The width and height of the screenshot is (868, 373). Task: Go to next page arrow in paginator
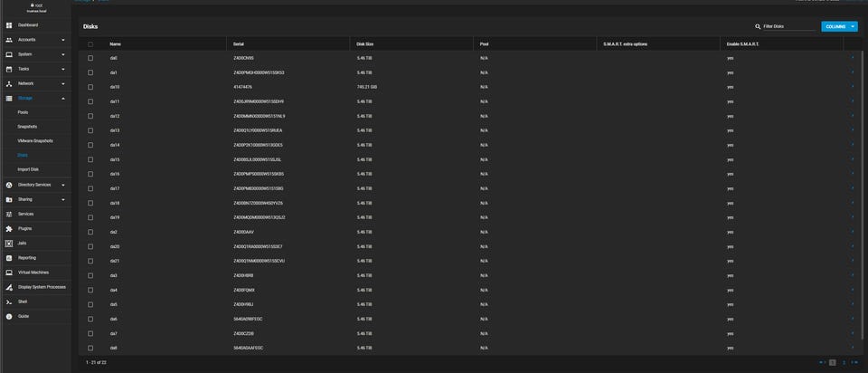tap(852, 362)
